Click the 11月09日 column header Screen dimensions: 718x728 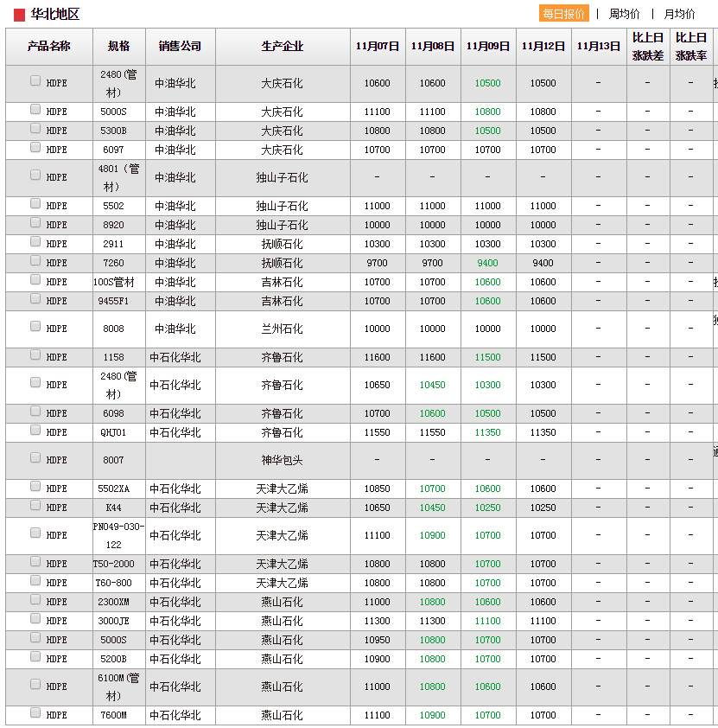coord(488,47)
